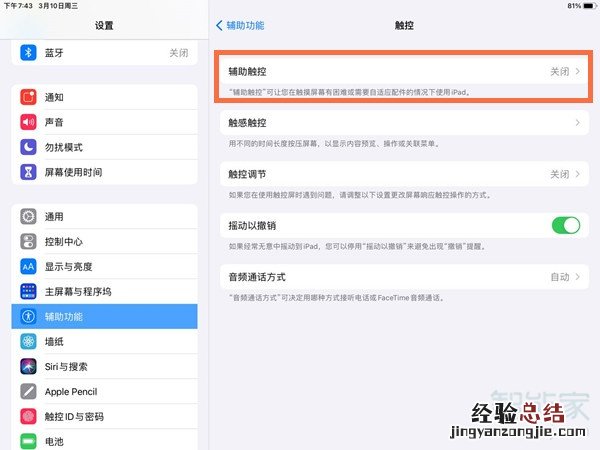
Task: Tap the Display & Brightness AA icon
Action: point(28,267)
